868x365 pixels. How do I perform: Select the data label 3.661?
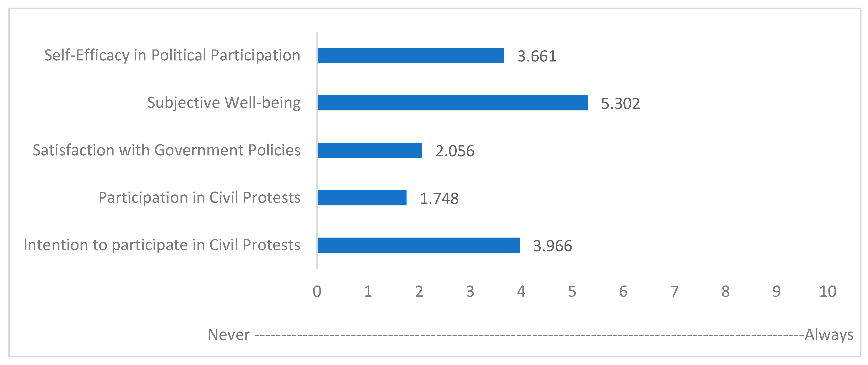tap(537, 56)
